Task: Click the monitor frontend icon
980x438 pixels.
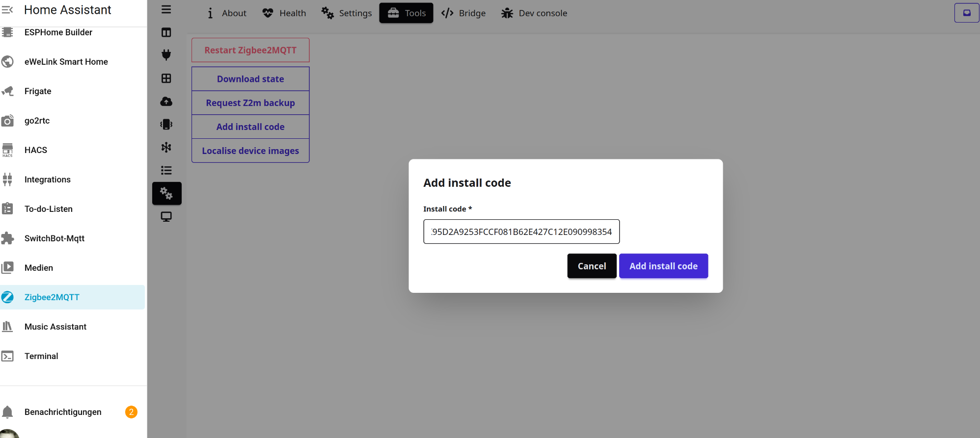Action: (166, 216)
